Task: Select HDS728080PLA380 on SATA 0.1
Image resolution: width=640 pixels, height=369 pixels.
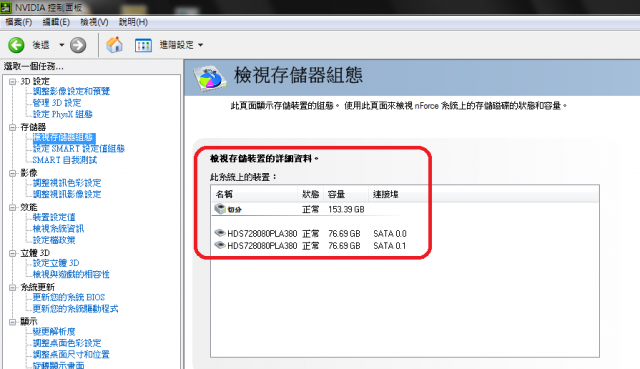Action: pos(262,246)
